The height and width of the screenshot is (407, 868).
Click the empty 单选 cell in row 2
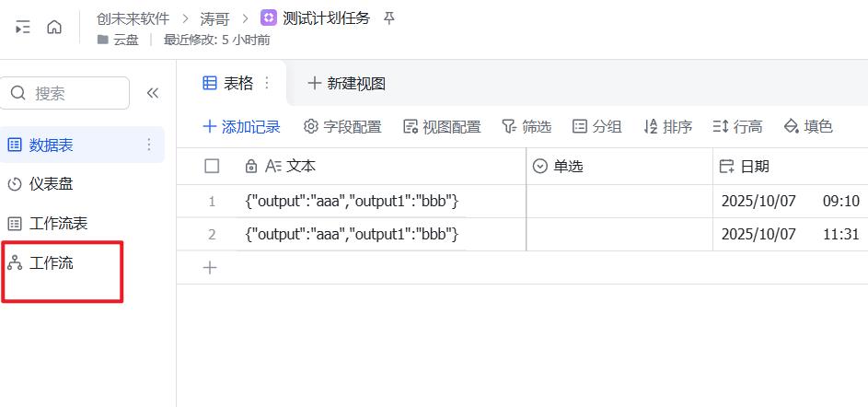pyautogui.click(x=619, y=235)
